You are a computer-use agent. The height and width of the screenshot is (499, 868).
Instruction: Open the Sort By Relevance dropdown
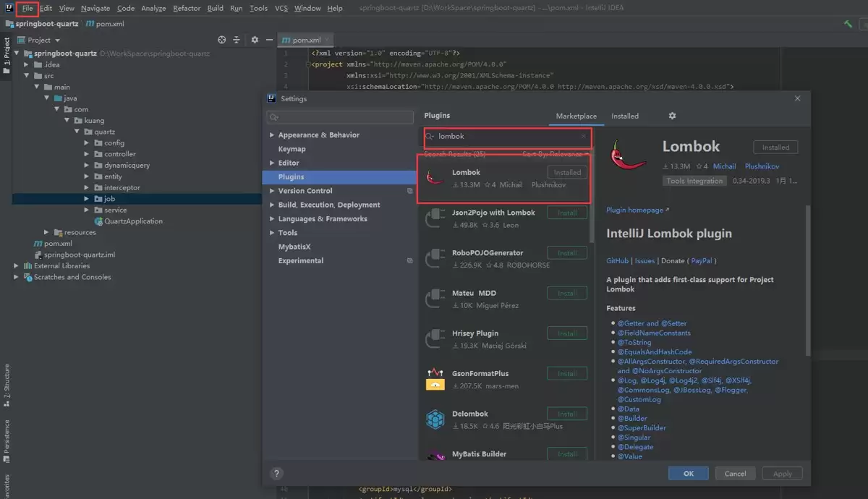[x=556, y=154]
